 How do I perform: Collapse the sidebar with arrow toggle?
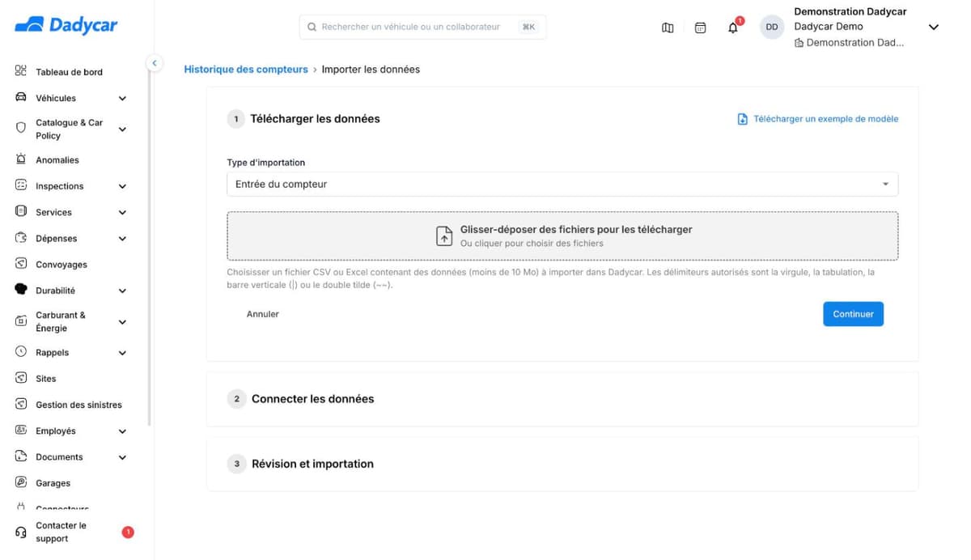coord(154,63)
